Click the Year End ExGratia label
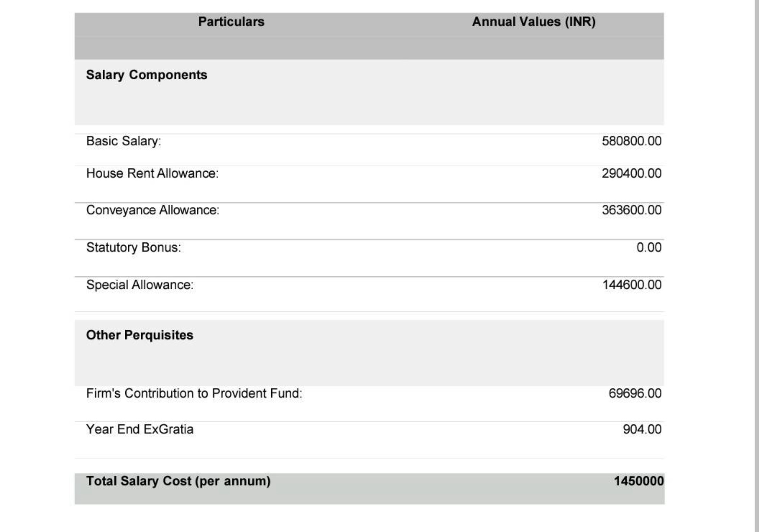Image resolution: width=759 pixels, height=532 pixels. 140,429
